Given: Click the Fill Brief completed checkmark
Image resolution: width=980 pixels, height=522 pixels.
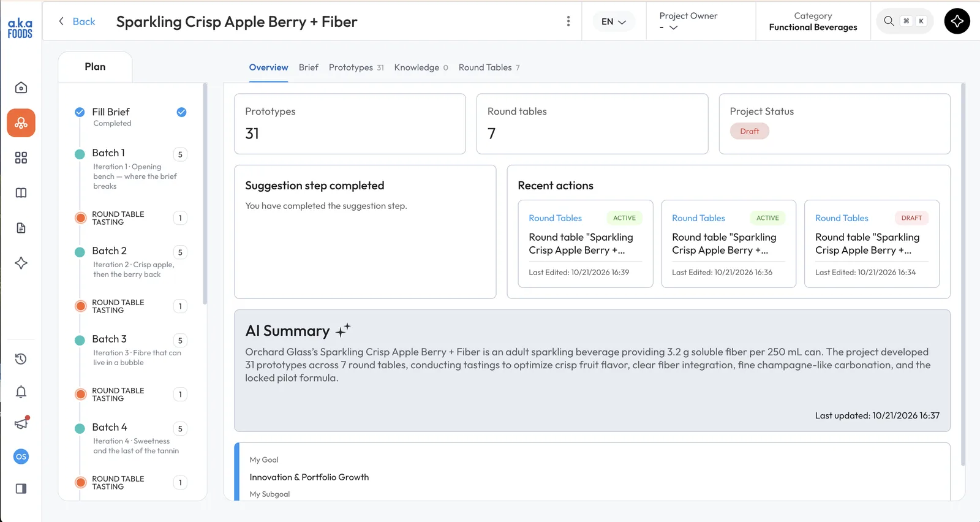Looking at the screenshot, I should [x=181, y=112].
